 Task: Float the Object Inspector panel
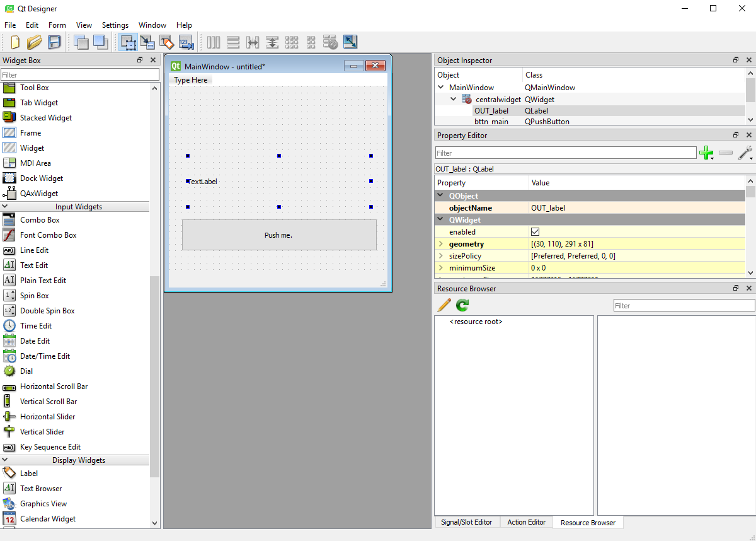tap(736, 60)
